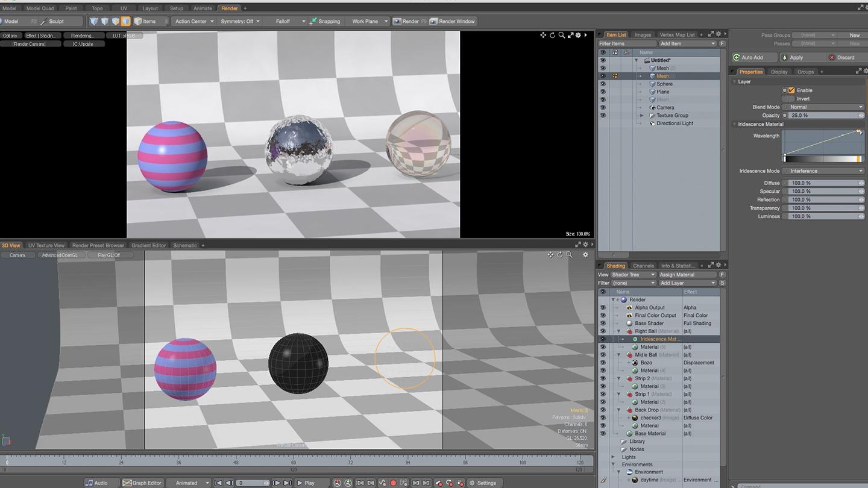Open the UV Texture View tab
This screenshot has width=868, height=488.
(x=46, y=245)
